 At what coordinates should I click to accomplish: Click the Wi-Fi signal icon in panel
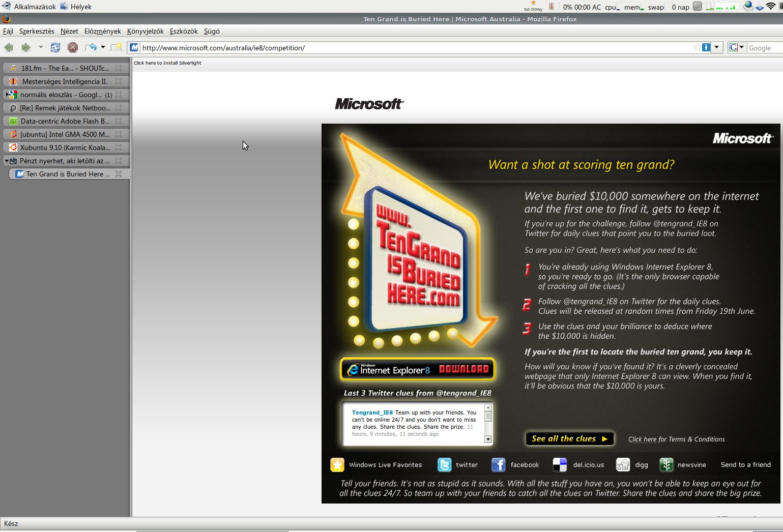[771, 6]
